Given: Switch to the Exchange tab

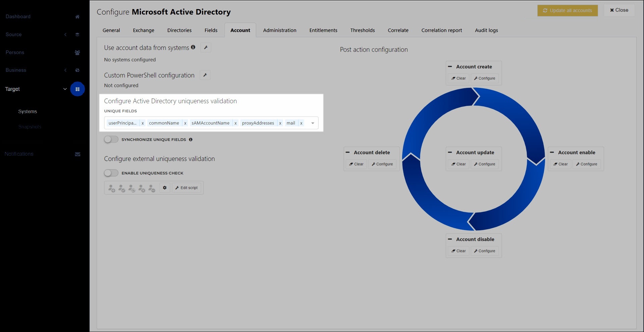Looking at the screenshot, I should click(144, 30).
